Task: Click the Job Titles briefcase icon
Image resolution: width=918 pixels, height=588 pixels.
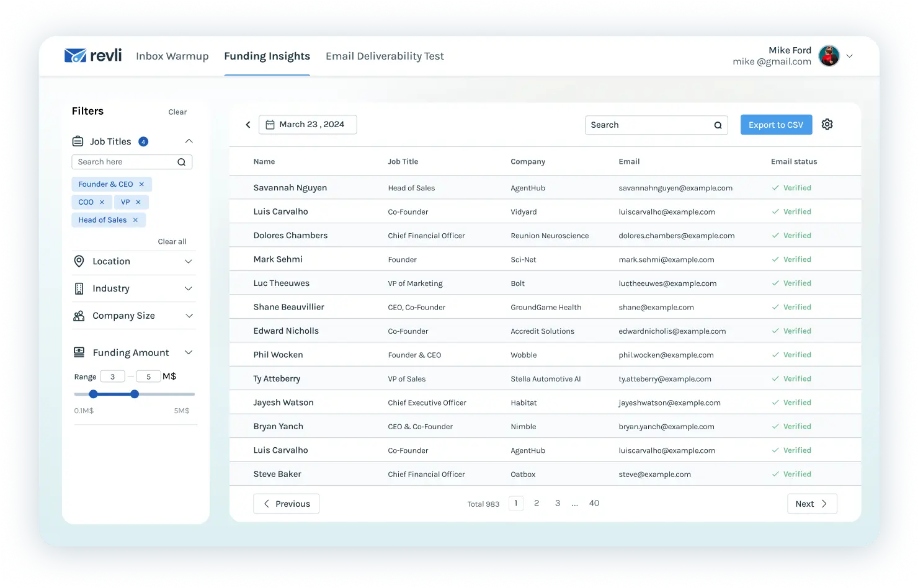Action: point(78,141)
